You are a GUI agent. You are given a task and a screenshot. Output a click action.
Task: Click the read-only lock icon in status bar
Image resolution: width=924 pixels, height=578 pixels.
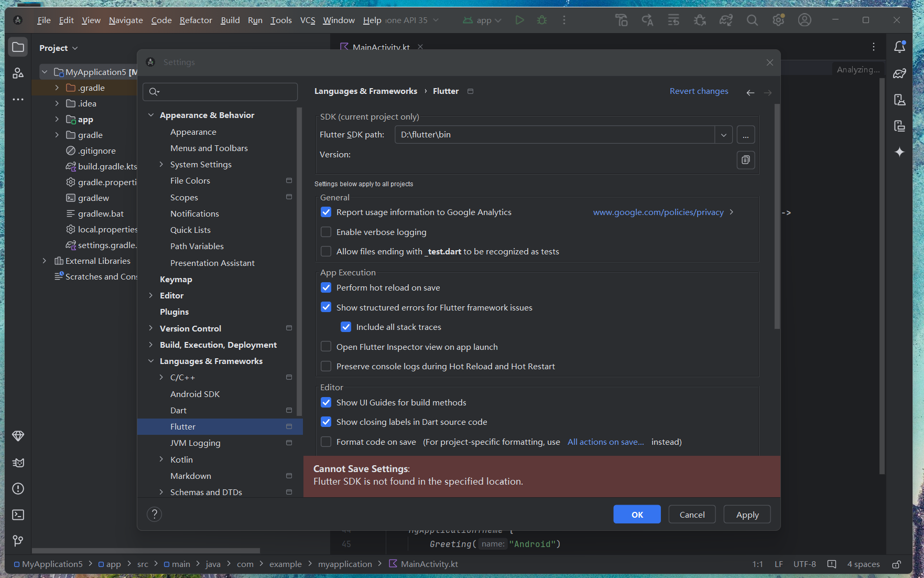pyautogui.click(x=897, y=564)
